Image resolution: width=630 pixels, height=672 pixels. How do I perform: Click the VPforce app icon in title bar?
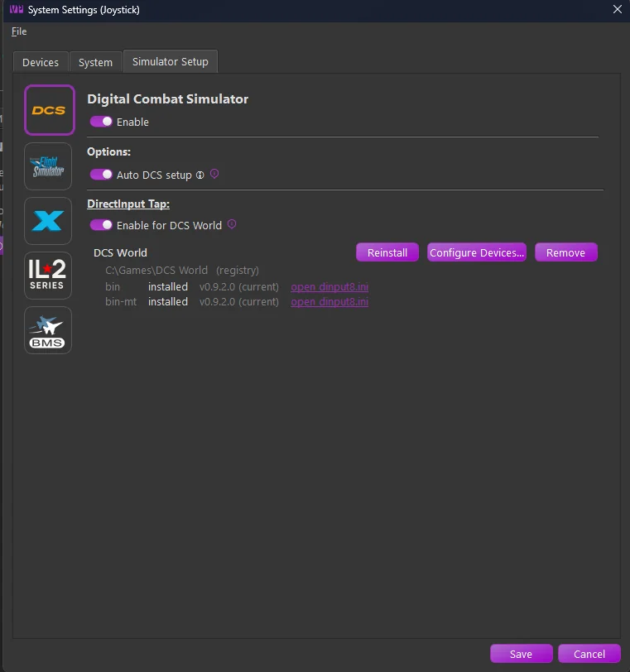(x=17, y=9)
